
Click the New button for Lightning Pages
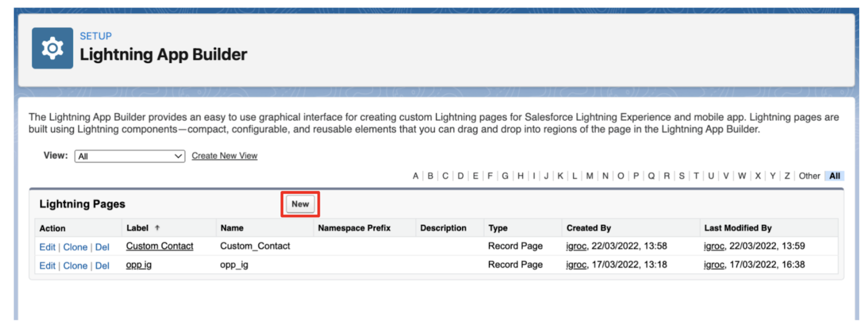(300, 204)
